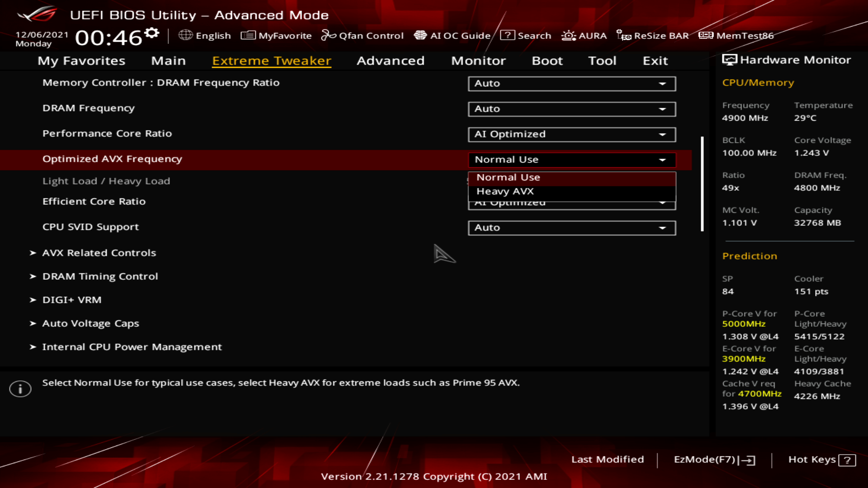The width and height of the screenshot is (868, 488).
Task: Click EzMode(F7) button
Action: click(714, 460)
